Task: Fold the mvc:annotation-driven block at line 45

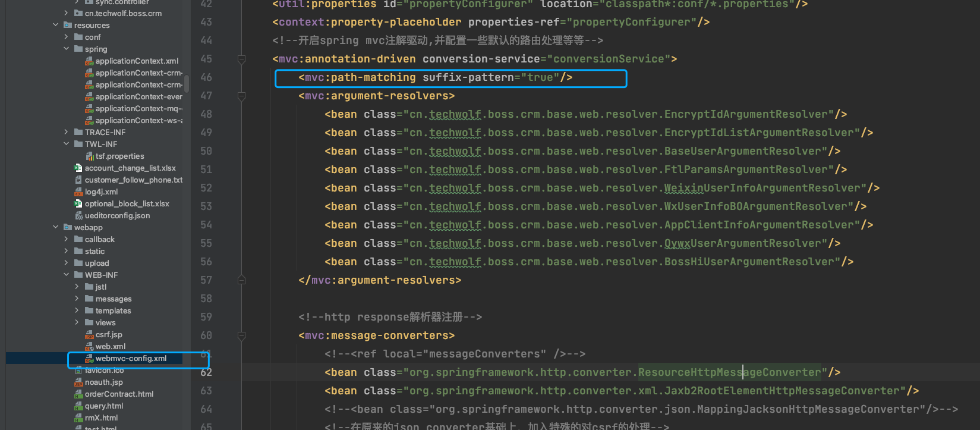Action: [x=241, y=59]
